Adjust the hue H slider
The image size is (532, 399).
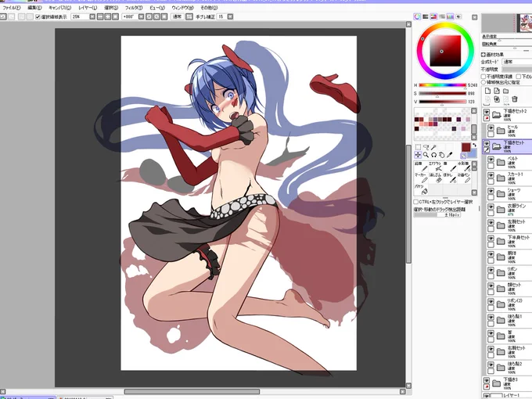[443, 85]
